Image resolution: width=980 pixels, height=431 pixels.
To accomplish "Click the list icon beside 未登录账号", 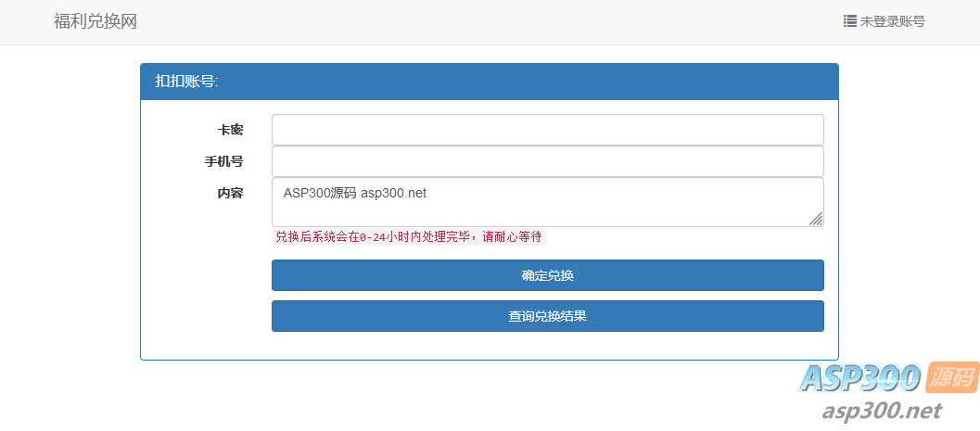I will 849,21.
